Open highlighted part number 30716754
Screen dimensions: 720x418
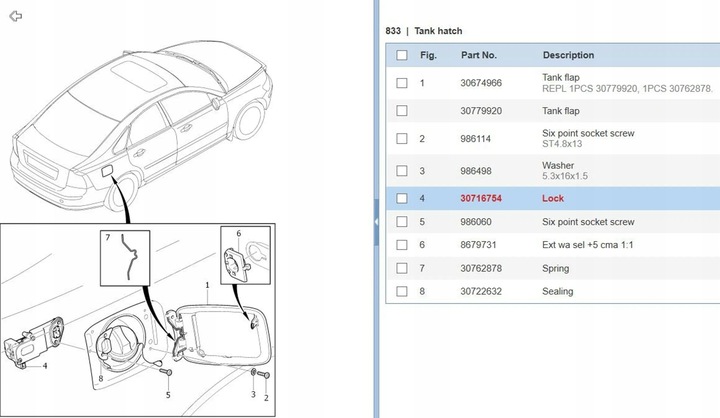click(481, 198)
